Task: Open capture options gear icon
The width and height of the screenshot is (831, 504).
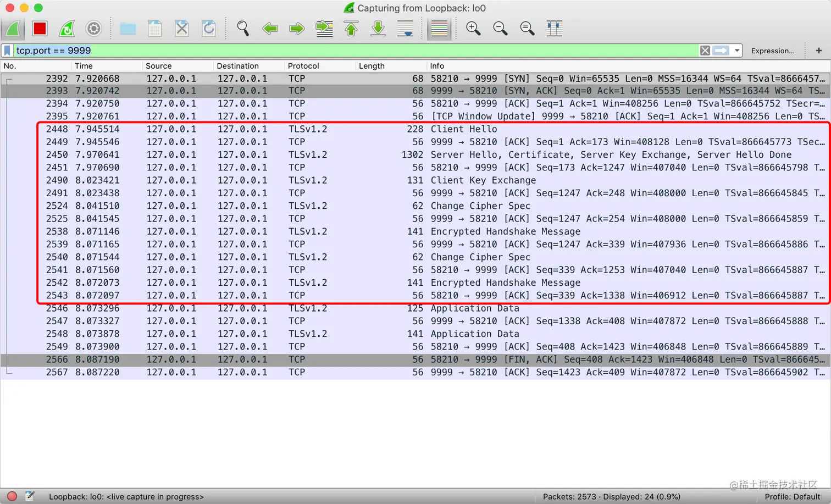Action: coord(94,29)
